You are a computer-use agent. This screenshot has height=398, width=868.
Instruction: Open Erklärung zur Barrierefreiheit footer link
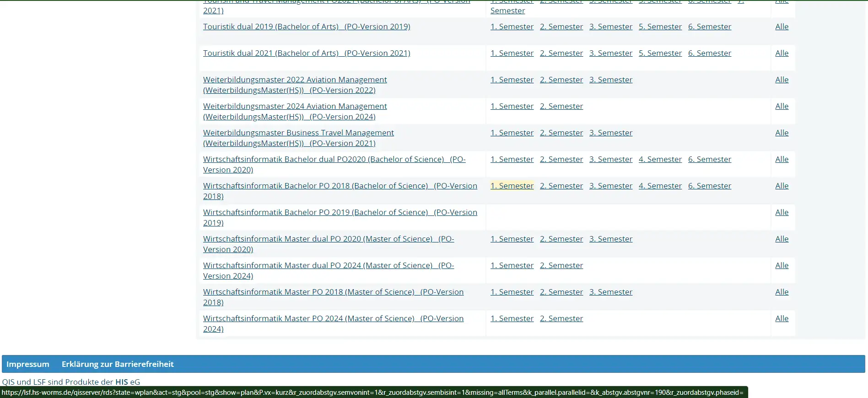tap(118, 364)
